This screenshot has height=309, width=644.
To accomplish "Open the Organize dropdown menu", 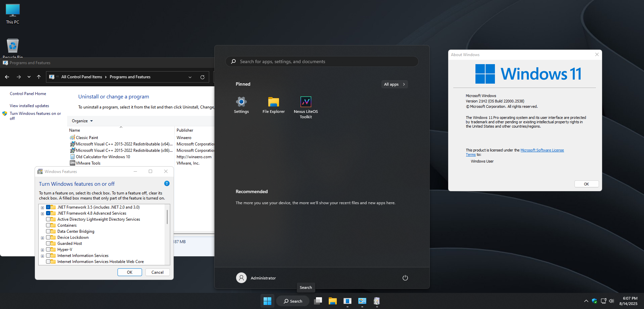I will point(82,121).
